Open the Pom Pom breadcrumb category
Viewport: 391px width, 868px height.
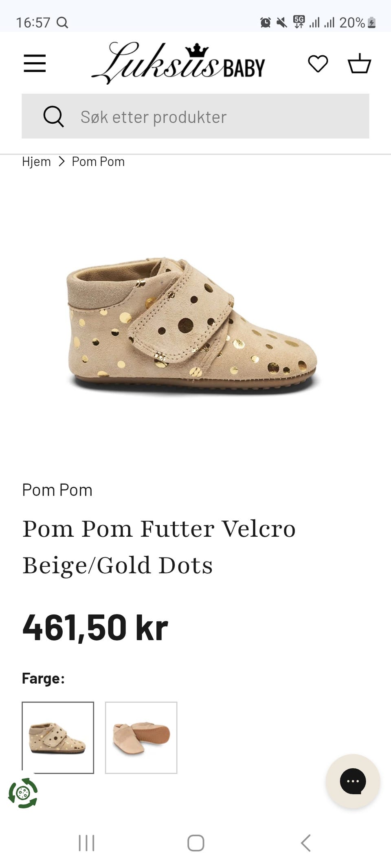98,162
